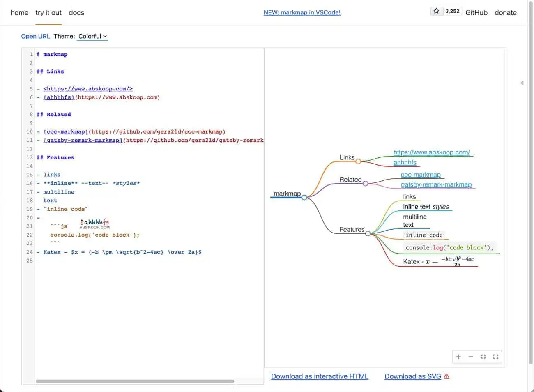Toggle the Related node circle in mindmap
The height and width of the screenshot is (392, 534).
pos(365,184)
